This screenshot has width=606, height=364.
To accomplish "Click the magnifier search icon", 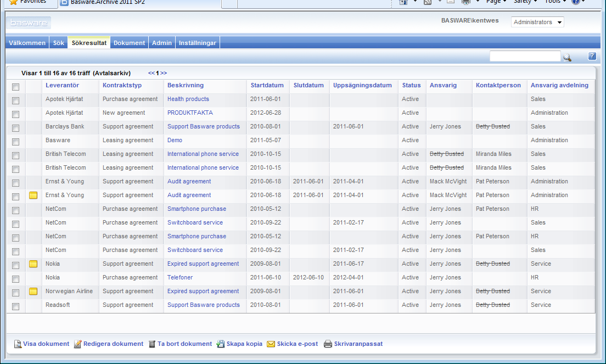I will [567, 58].
